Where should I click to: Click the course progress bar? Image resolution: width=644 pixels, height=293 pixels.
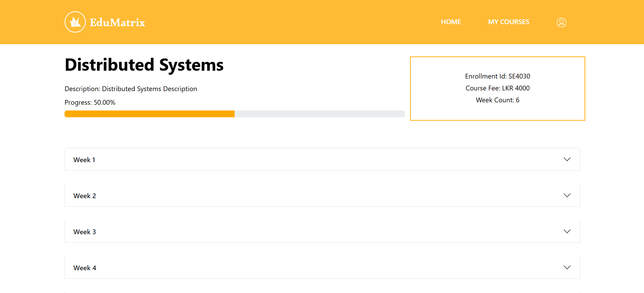(x=235, y=114)
